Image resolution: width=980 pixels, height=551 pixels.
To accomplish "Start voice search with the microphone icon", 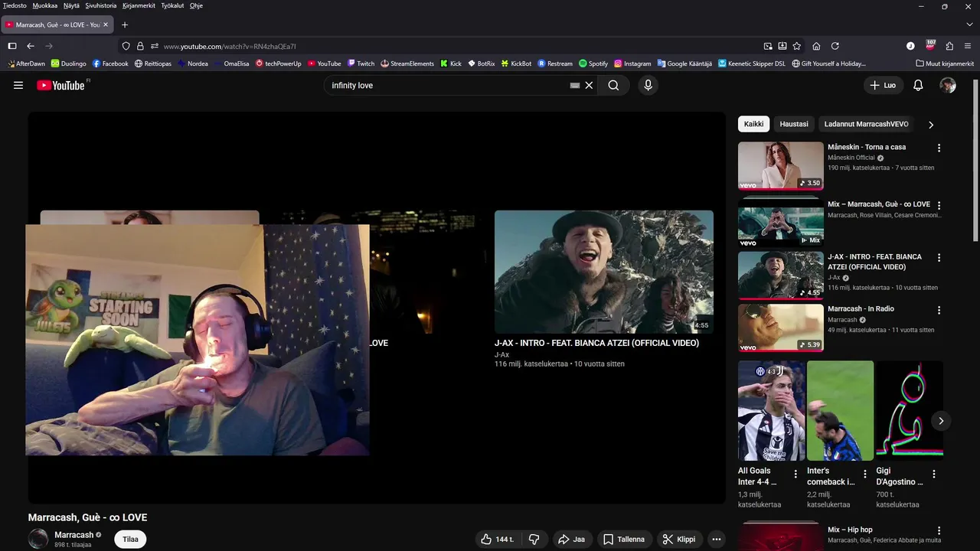I will [648, 86].
